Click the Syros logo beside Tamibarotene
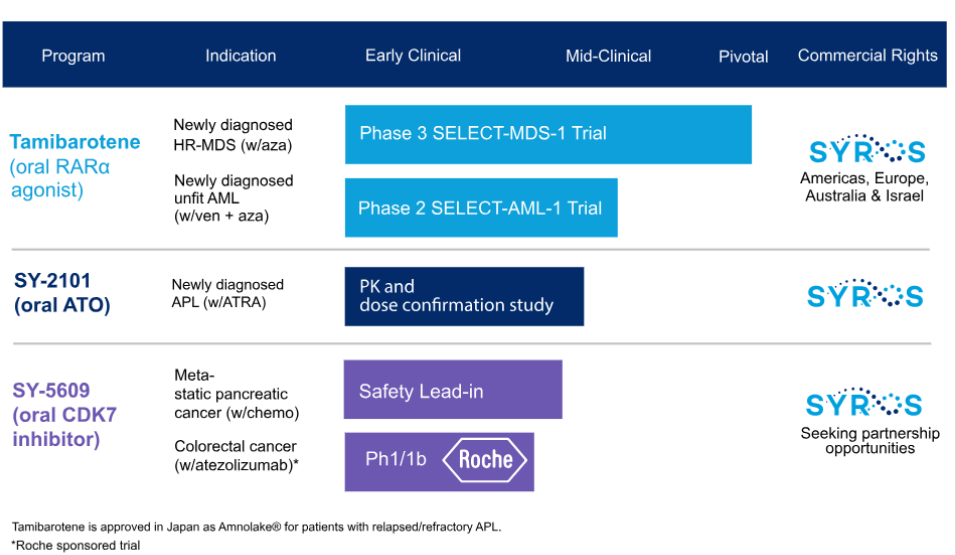 (866, 151)
